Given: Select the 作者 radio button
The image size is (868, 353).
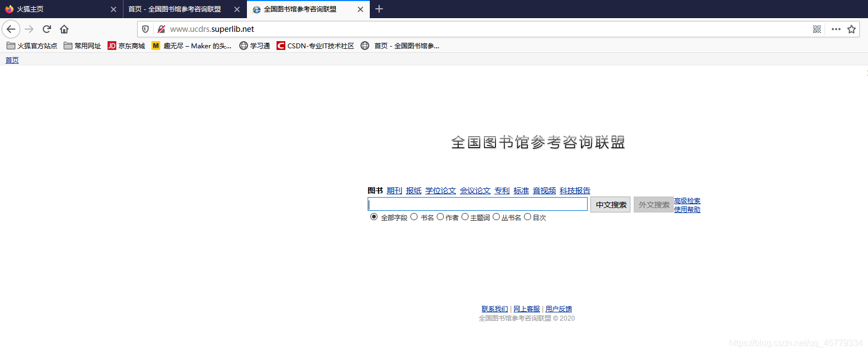Looking at the screenshot, I should [440, 217].
